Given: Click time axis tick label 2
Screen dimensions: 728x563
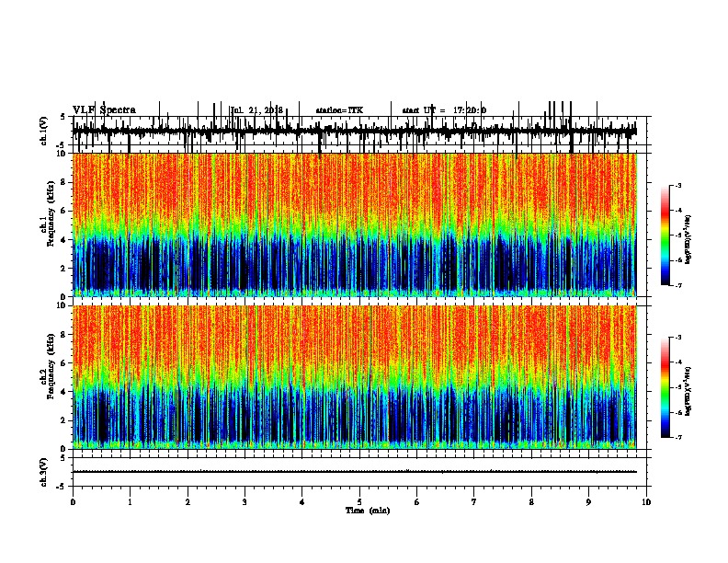Looking at the screenshot, I should point(188,501).
